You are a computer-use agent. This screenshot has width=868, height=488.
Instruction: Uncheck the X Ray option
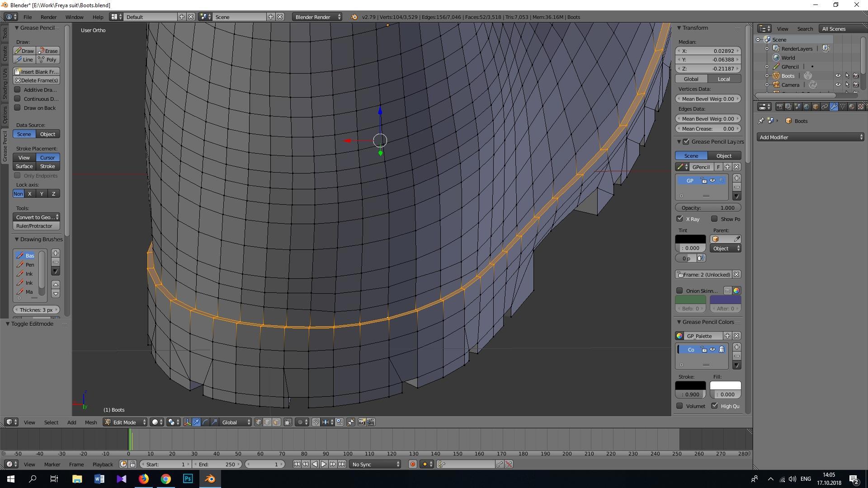pyautogui.click(x=679, y=219)
